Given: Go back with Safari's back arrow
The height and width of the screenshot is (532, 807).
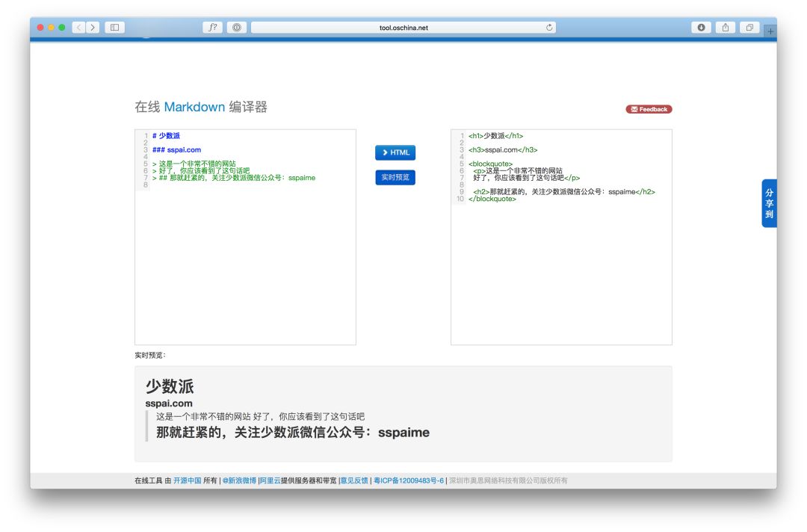Looking at the screenshot, I should click(78, 27).
